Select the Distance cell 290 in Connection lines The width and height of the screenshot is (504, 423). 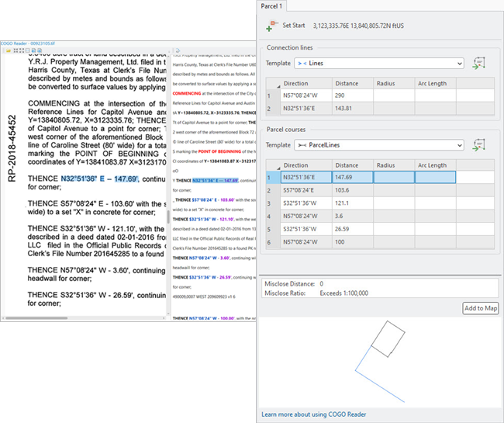pos(353,95)
